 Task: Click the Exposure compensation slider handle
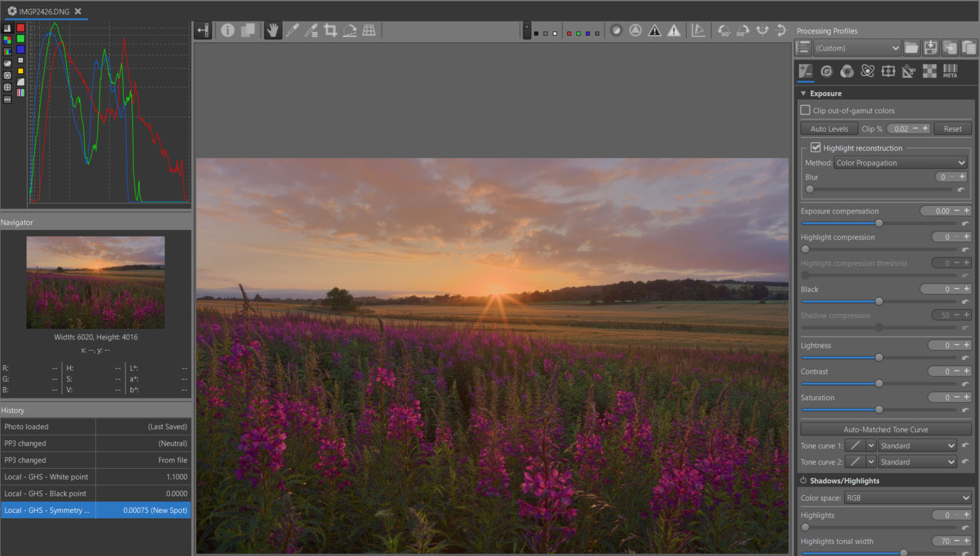[x=879, y=223]
